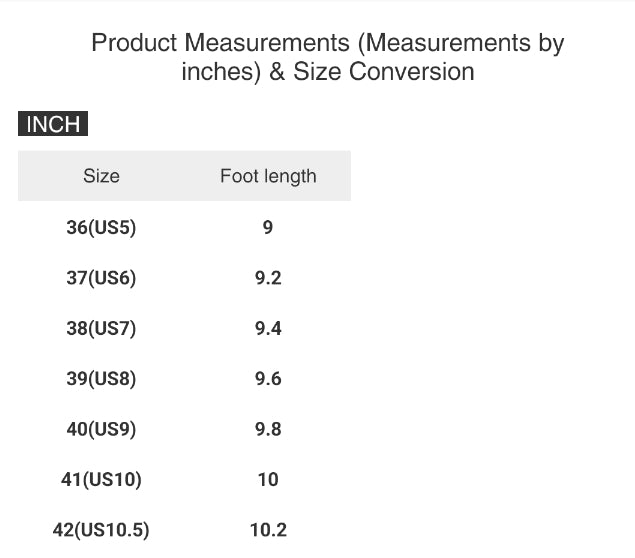Image resolution: width=635 pixels, height=558 pixels.
Task: Pick the 38(US7) size entry
Action: click(101, 328)
